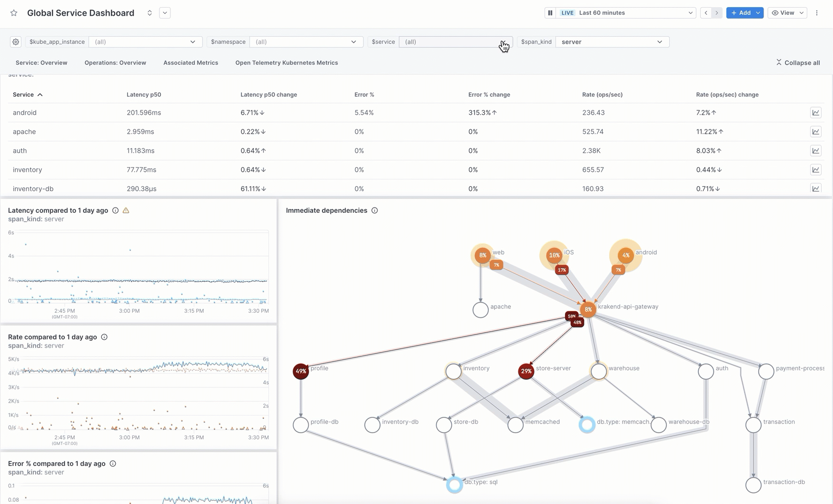Show info for the Latency compared panel
This screenshot has height=504, width=833.
(115, 210)
